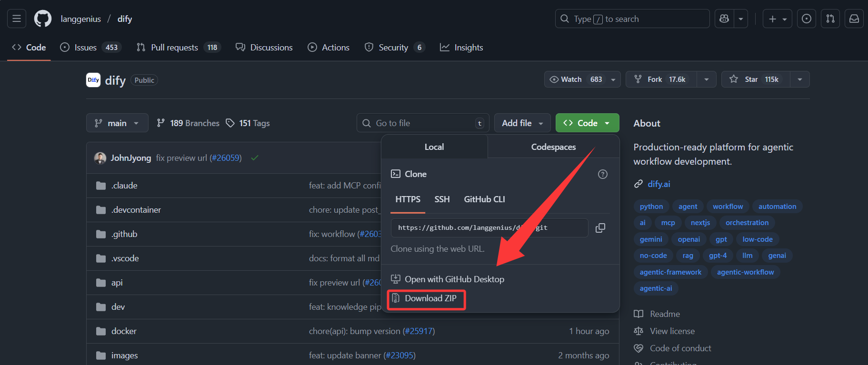The height and width of the screenshot is (365, 868).
Task: Open the .claude folder
Action: [x=124, y=186]
